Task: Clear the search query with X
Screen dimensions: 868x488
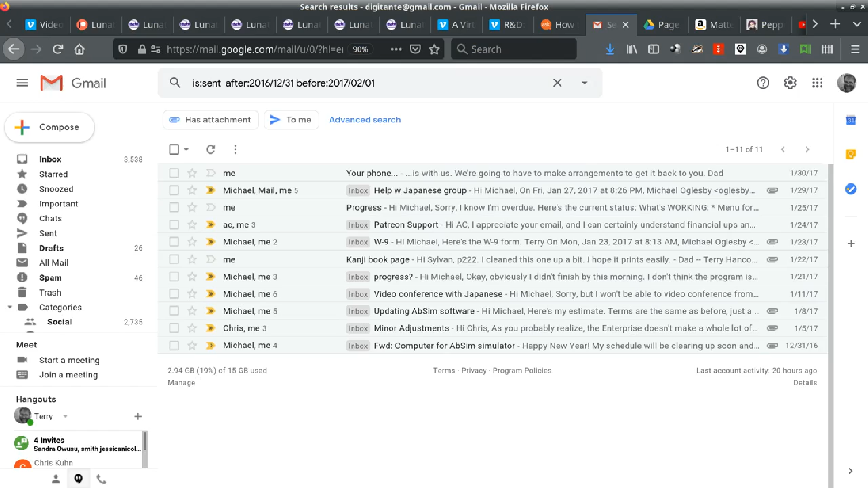Action: click(557, 83)
